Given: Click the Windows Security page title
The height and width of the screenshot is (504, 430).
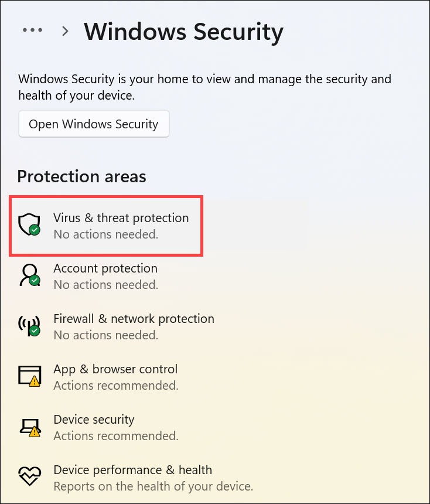Looking at the screenshot, I should 183,31.
